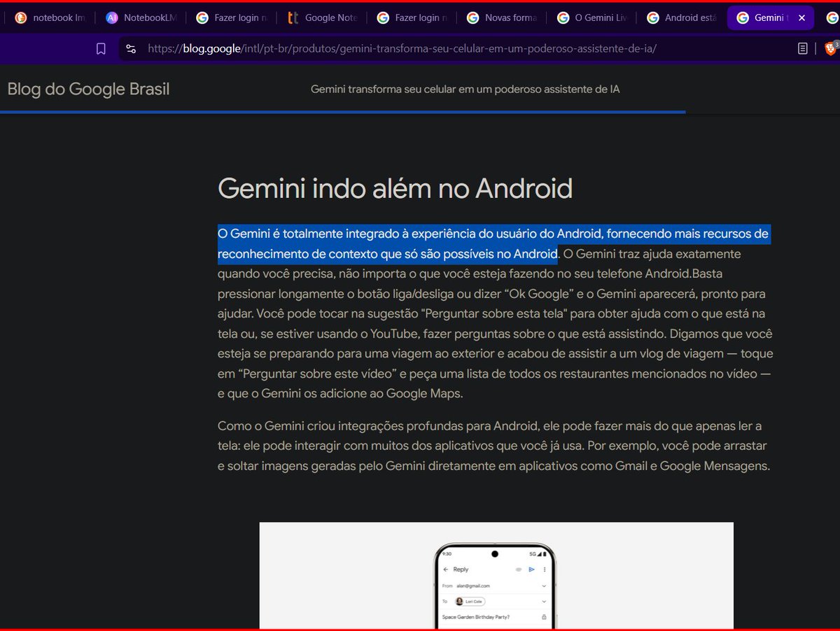840x631 pixels.
Task: Click the highlighted sentence 'O Gemini é totalmente integrado'
Action: click(x=493, y=243)
